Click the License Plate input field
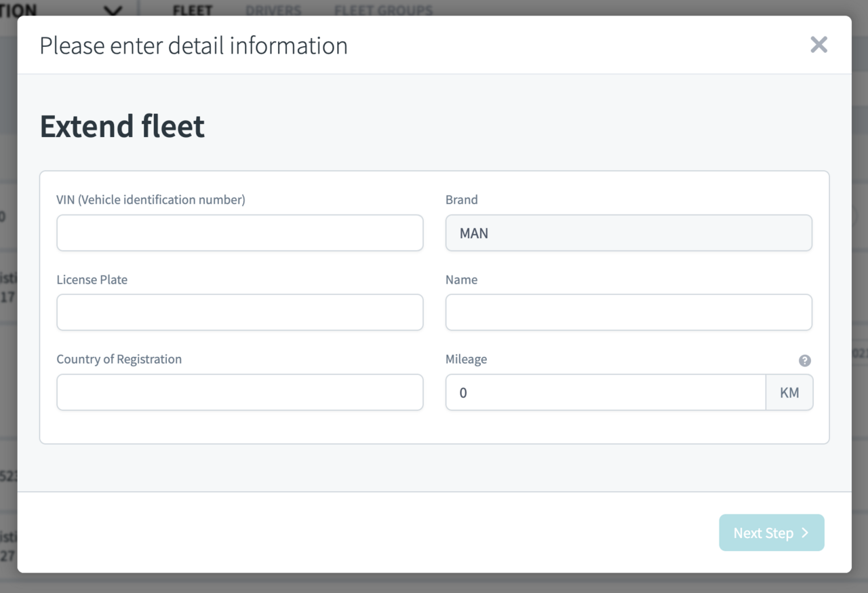This screenshot has width=868, height=593. pos(239,312)
